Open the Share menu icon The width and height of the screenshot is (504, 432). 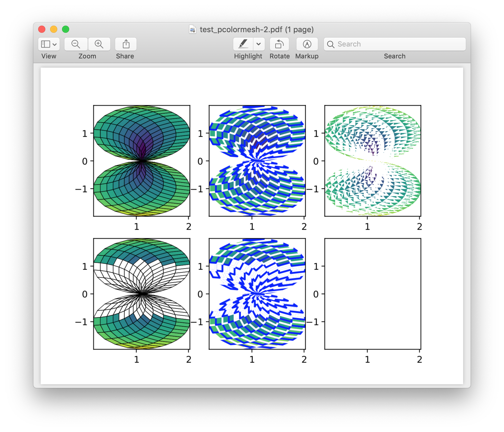pos(126,44)
